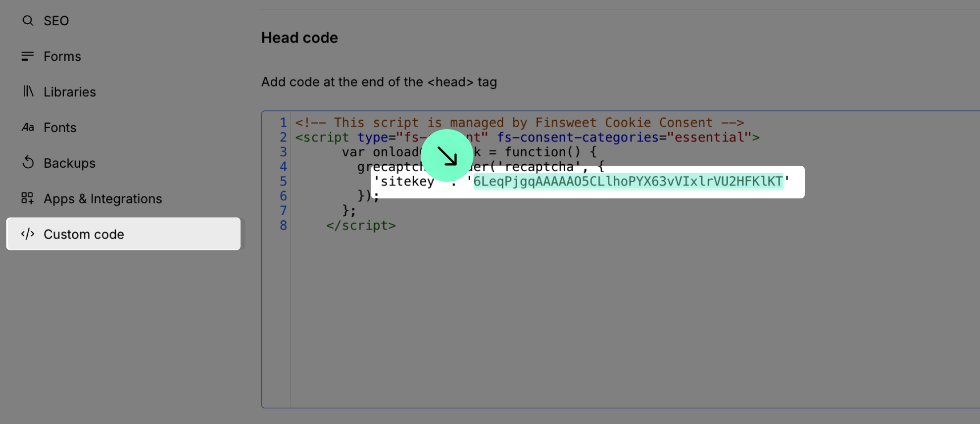Click line number 5 in the gutter
The image size is (980, 424).
point(283,182)
